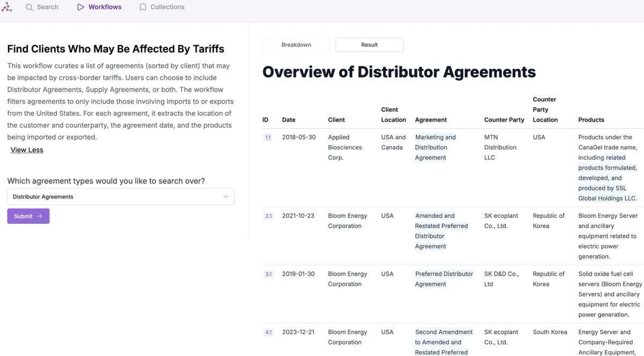
Task: Click SK D&D Co., Ltd counter party cell
Action: (501, 279)
